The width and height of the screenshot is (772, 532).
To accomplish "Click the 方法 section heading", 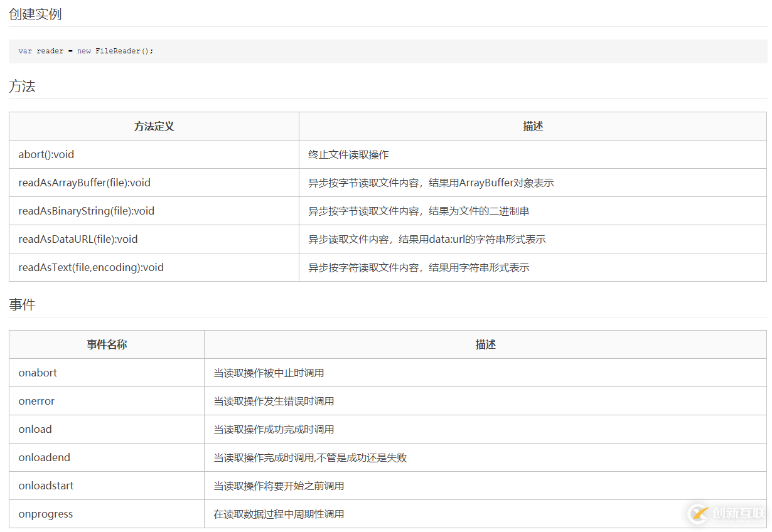I will click(x=21, y=86).
